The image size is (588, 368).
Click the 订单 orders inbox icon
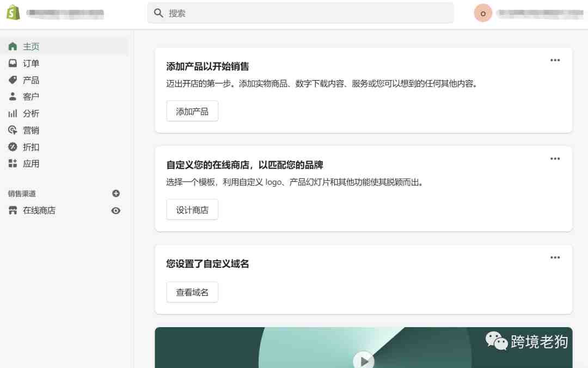coord(13,63)
